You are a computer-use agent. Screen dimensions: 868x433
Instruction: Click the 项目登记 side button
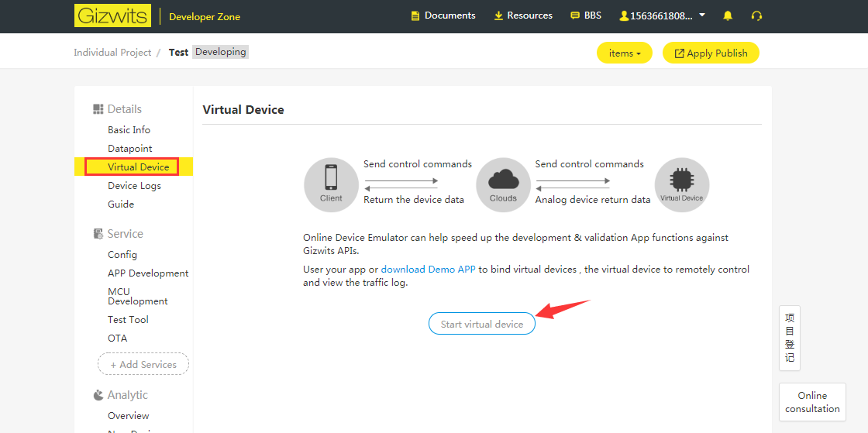[x=790, y=338]
